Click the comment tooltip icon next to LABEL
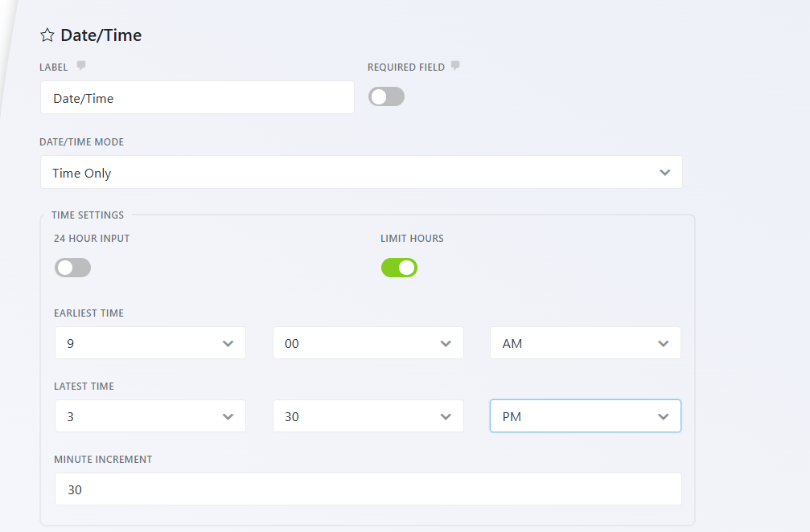The height and width of the screenshot is (532, 810). coord(81,66)
